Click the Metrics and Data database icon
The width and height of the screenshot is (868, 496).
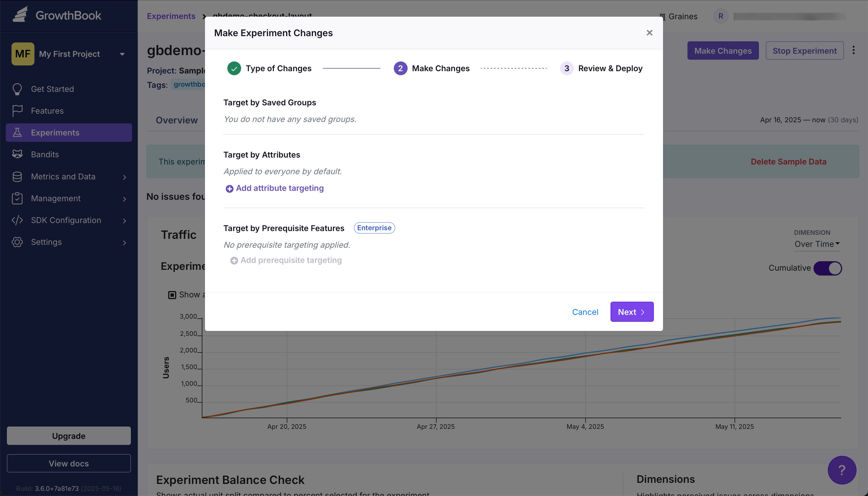(x=17, y=177)
